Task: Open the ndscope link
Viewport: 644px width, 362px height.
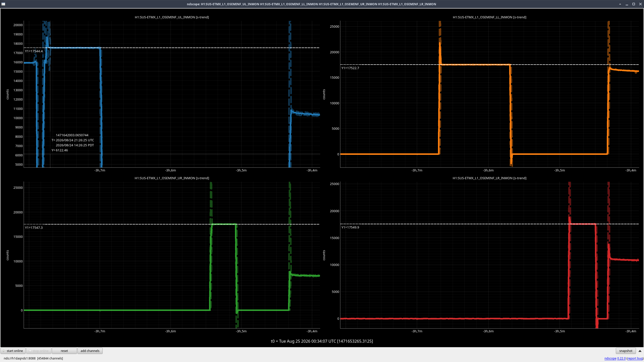Action: [x=610, y=358]
